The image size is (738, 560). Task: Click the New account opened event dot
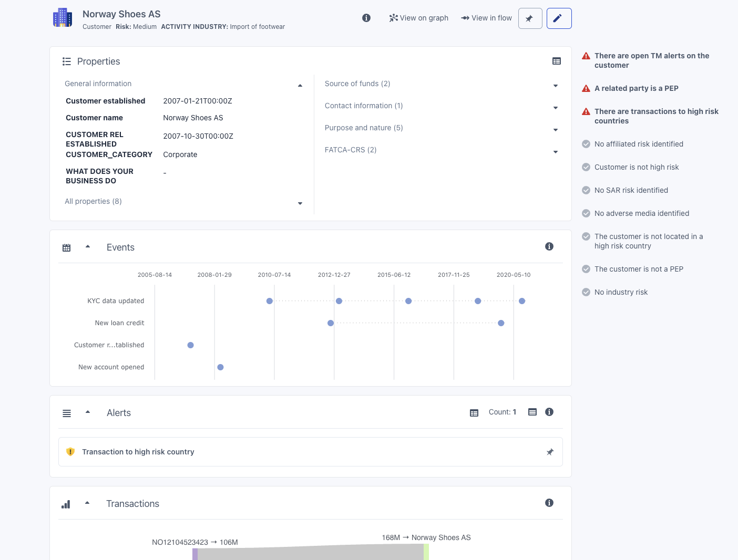click(220, 367)
